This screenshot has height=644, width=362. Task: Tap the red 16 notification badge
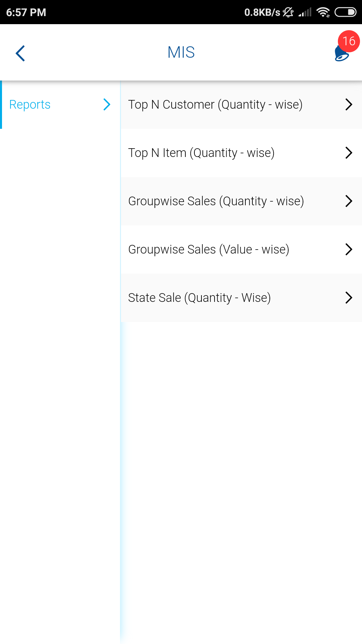pyautogui.click(x=349, y=41)
